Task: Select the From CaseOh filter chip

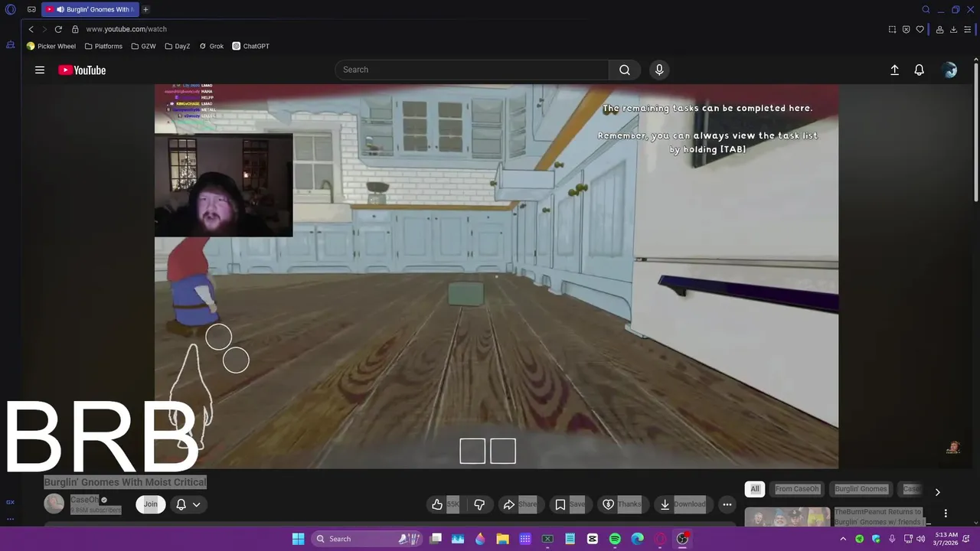Action: (x=796, y=489)
